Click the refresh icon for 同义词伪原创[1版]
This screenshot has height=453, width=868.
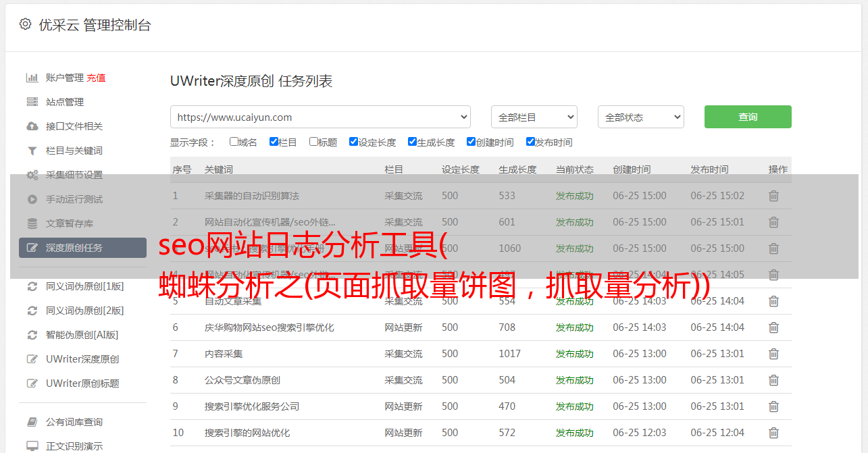point(32,286)
